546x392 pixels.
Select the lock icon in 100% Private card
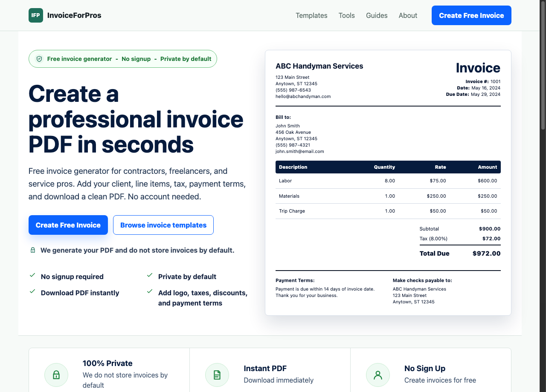tap(56, 375)
